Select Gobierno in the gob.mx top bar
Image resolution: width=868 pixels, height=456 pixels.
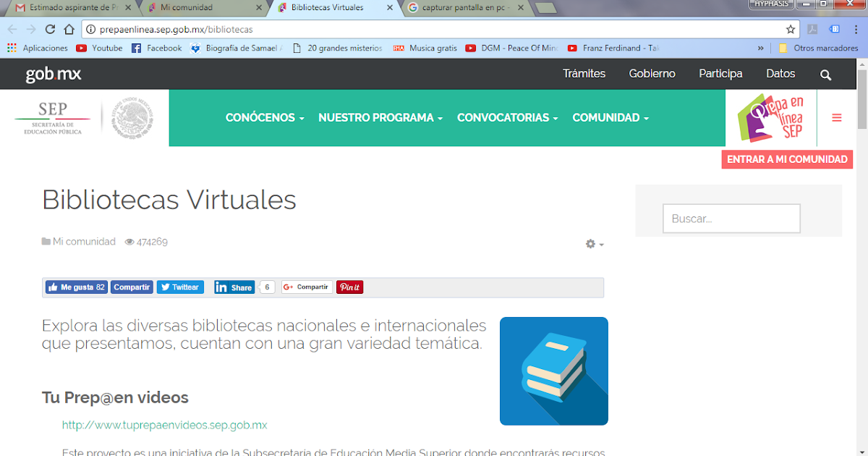[652, 74]
